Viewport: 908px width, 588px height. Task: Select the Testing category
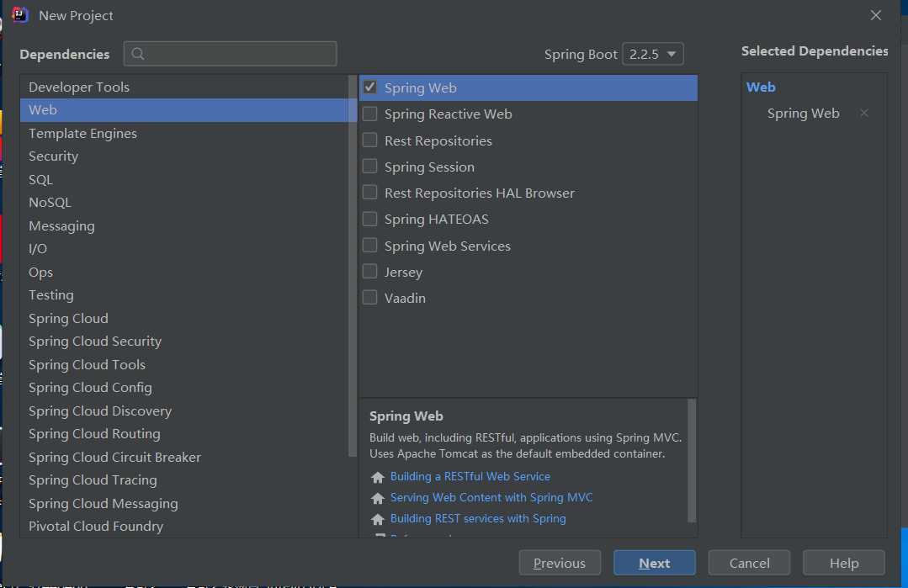click(184, 295)
